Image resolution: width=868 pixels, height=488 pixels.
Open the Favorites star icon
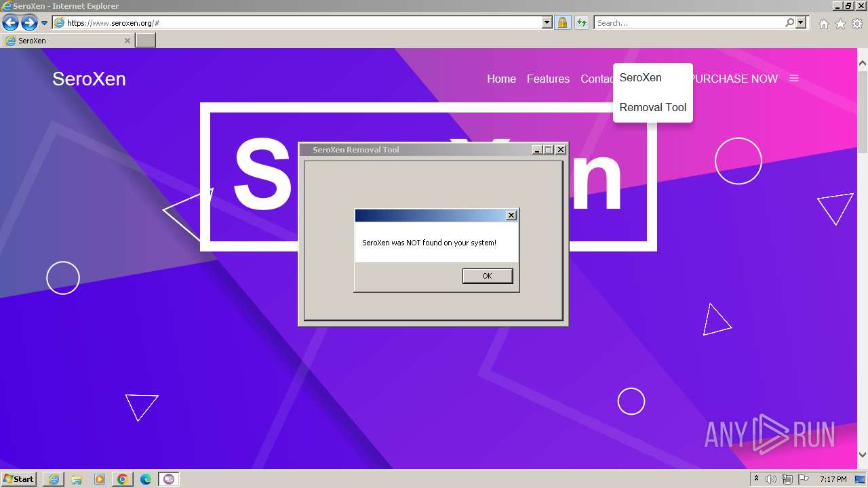840,24
